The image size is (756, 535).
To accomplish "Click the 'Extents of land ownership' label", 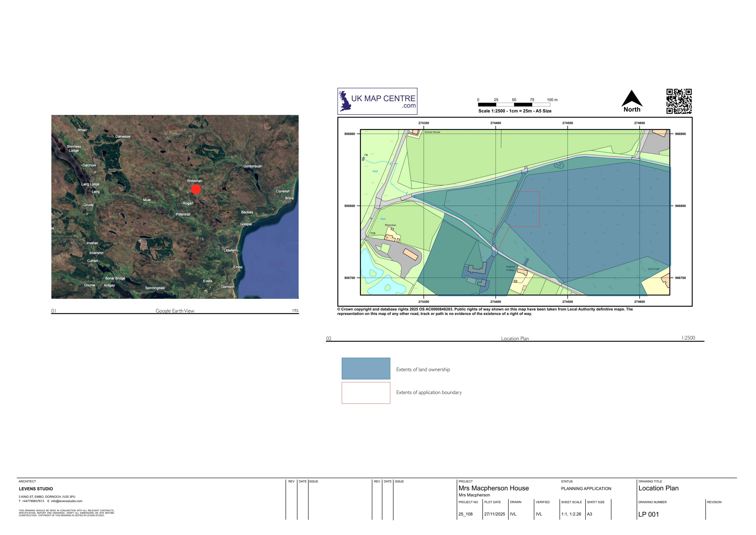I will [423, 369].
